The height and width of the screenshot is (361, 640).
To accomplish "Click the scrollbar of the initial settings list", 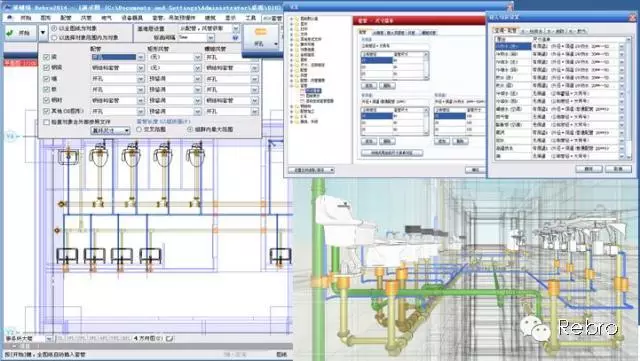I will [628, 99].
